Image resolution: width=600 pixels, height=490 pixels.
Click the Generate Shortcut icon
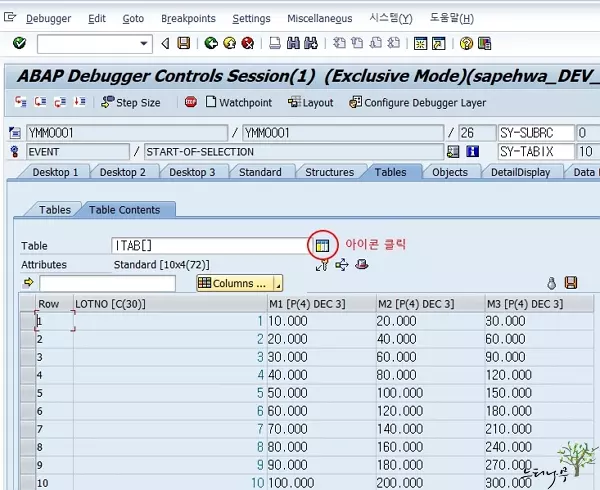pyautogui.click(x=439, y=44)
